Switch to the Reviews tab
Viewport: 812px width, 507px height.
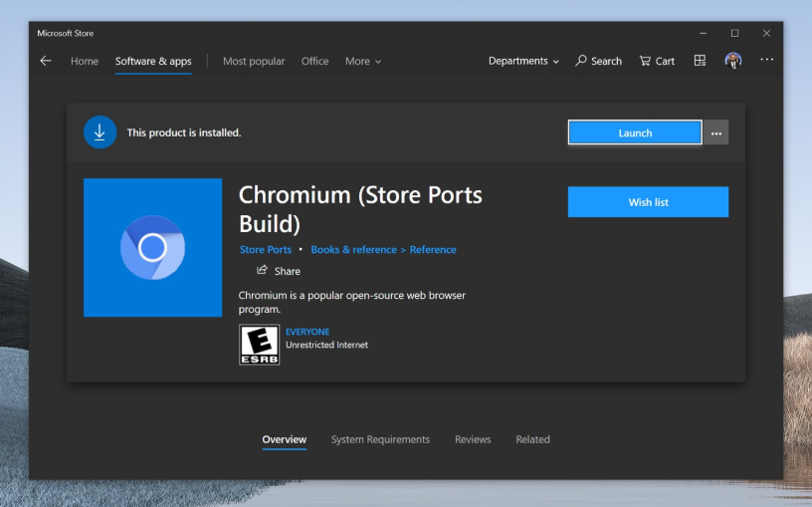473,439
